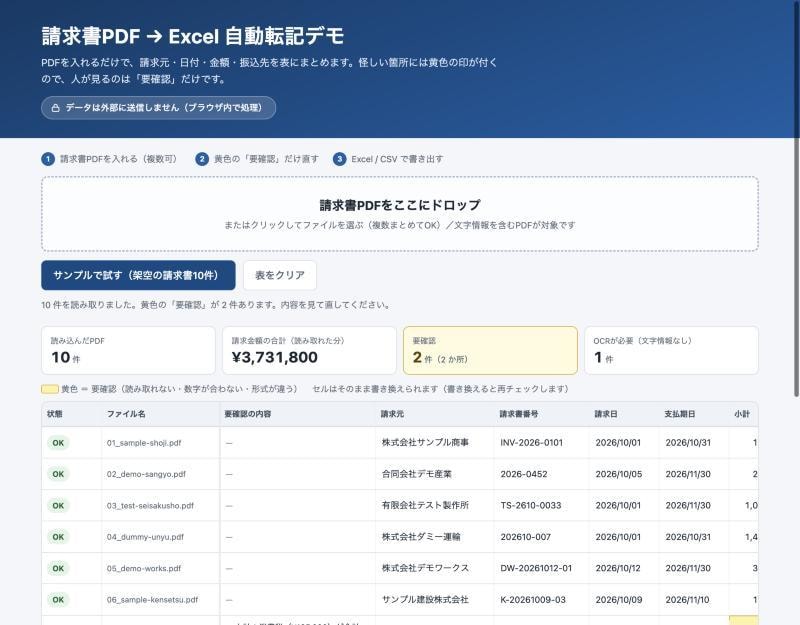
Task: Click the 小計 column header
Action: [x=743, y=414]
